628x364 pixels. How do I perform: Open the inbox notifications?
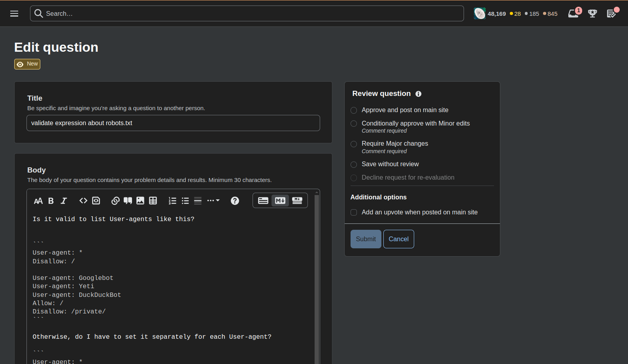(x=574, y=13)
